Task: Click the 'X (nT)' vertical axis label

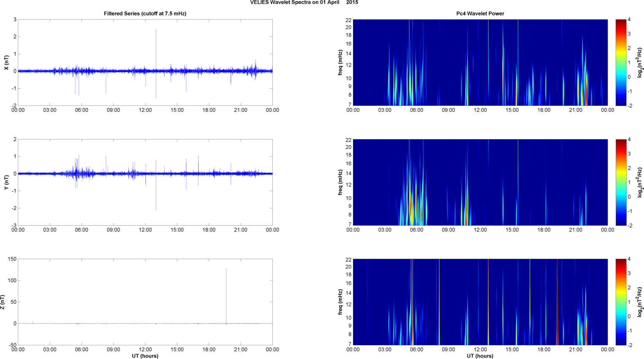Action: click(x=6, y=62)
